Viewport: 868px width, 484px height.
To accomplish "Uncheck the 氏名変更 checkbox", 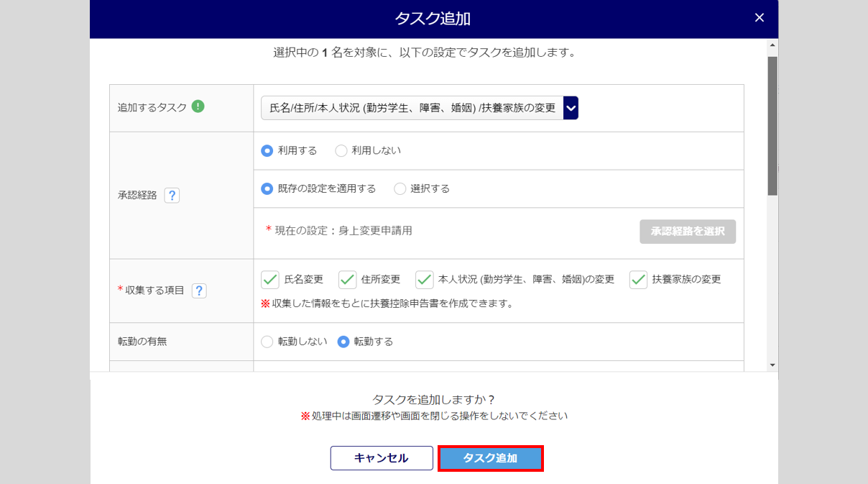I will pos(270,280).
